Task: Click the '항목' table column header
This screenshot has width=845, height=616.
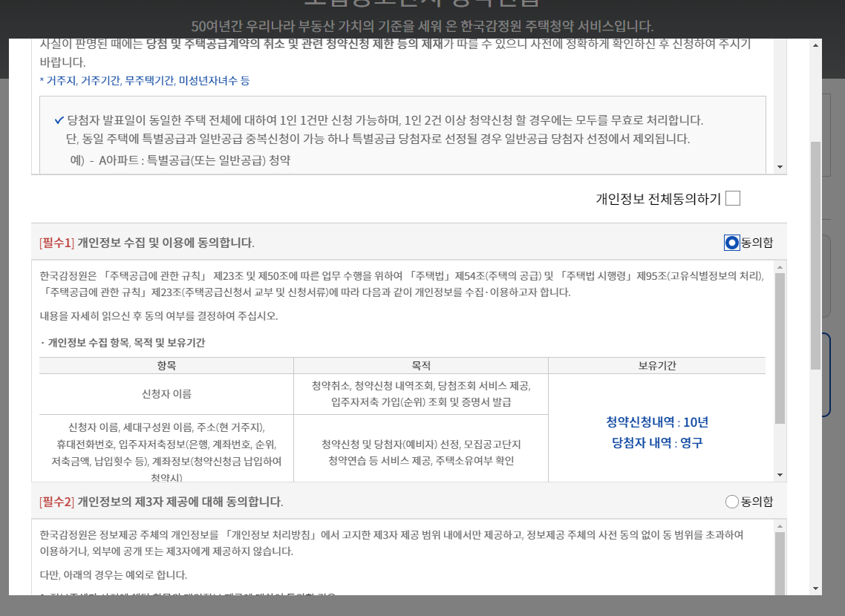Action: coord(166,366)
